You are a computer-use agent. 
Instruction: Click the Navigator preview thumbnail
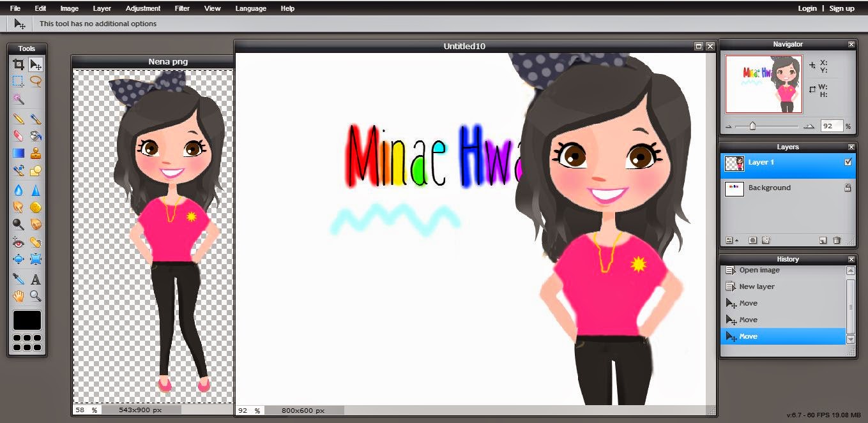pyautogui.click(x=764, y=84)
